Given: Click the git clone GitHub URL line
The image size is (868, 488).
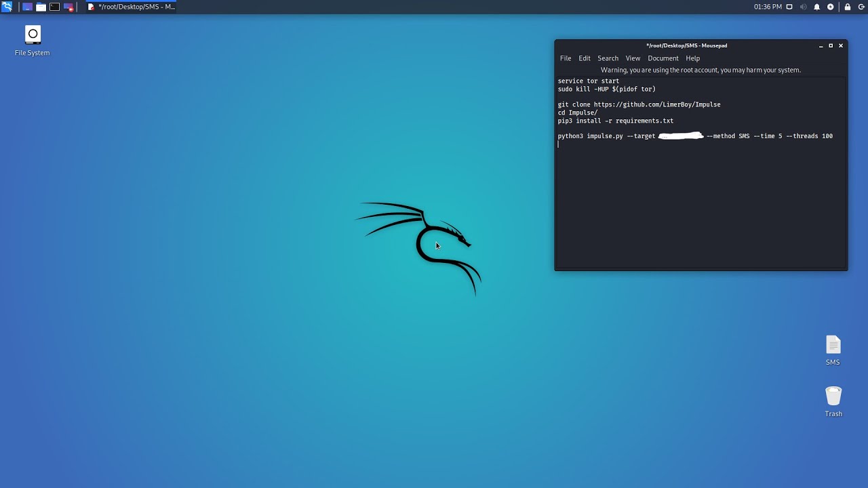Looking at the screenshot, I should point(639,104).
